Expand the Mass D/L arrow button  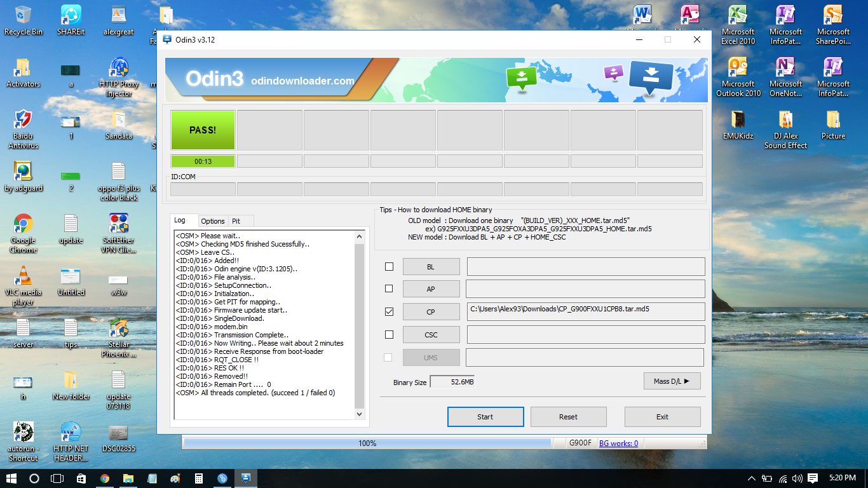tap(672, 381)
